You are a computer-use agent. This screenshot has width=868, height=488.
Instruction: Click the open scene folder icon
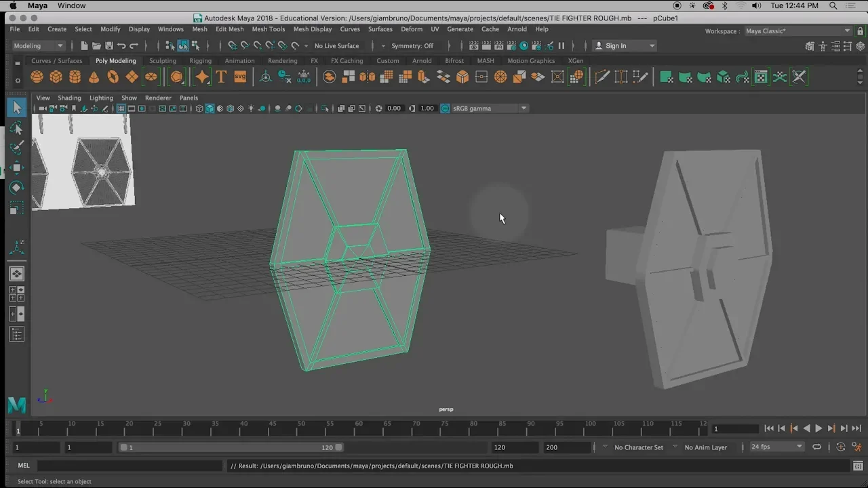click(96, 45)
